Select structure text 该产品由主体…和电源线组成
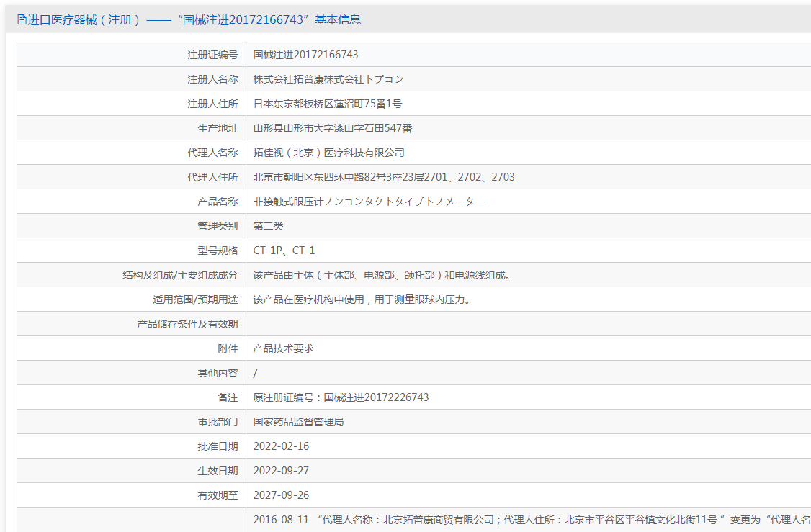The image size is (811, 532). coord(382,275)
